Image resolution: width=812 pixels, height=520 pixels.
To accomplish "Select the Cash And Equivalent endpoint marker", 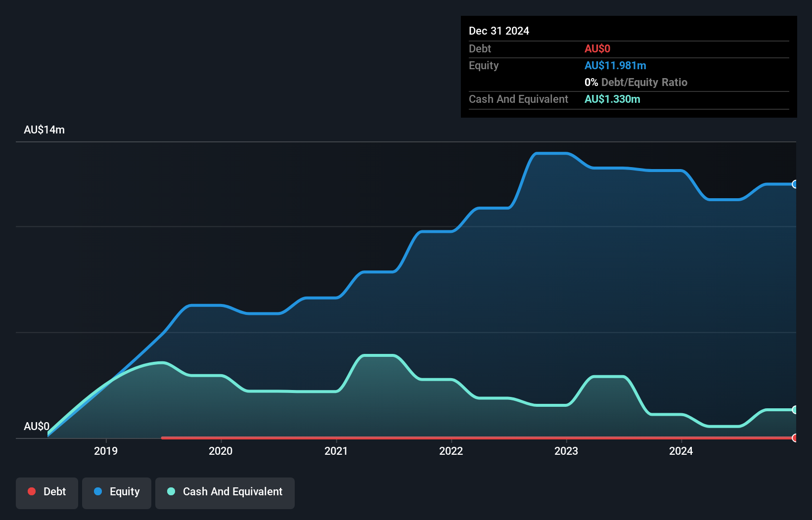I will (x=795, y=410).
